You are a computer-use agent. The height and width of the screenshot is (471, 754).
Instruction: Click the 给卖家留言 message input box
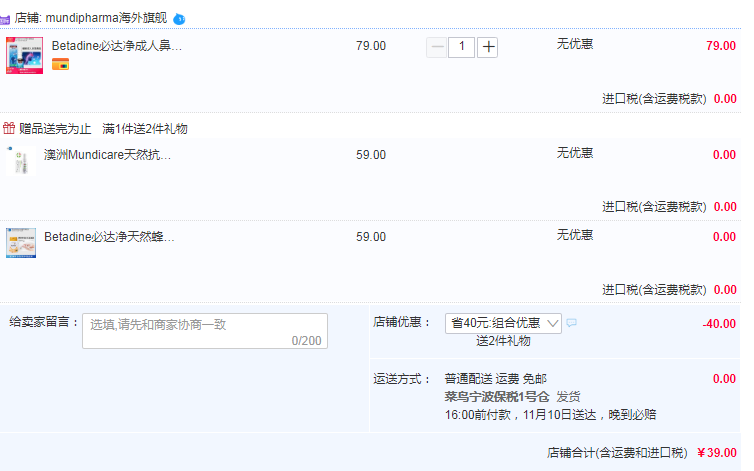coord(205,331)
